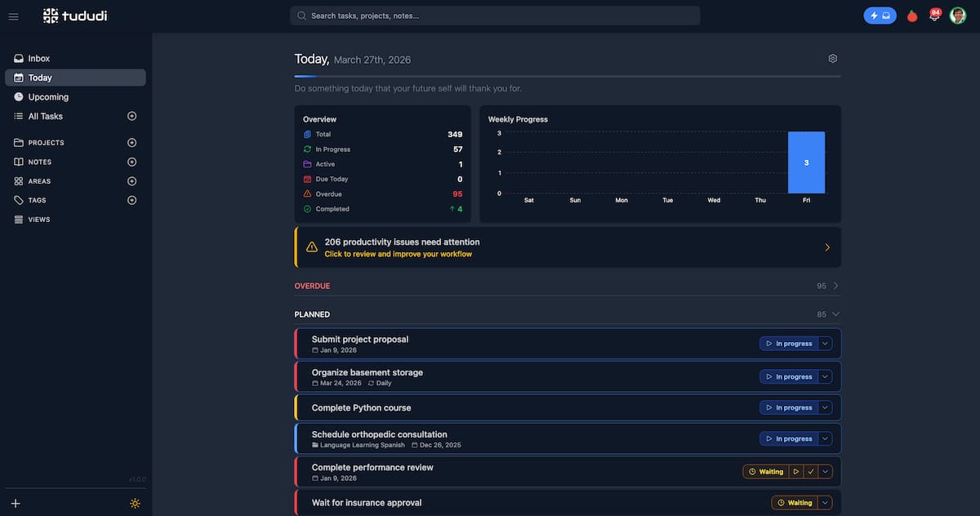
Task: Create a new tag with the plus icon
Action: tap(132, 200)
